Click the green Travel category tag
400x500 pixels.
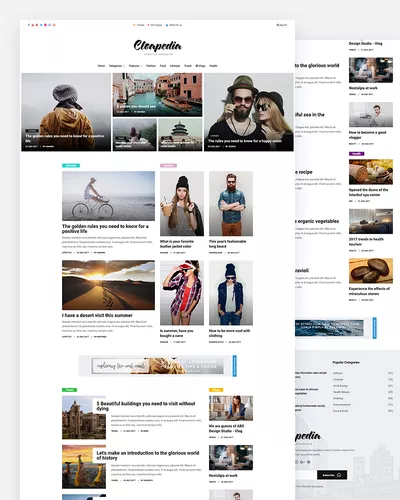click(x=69, y=390)
